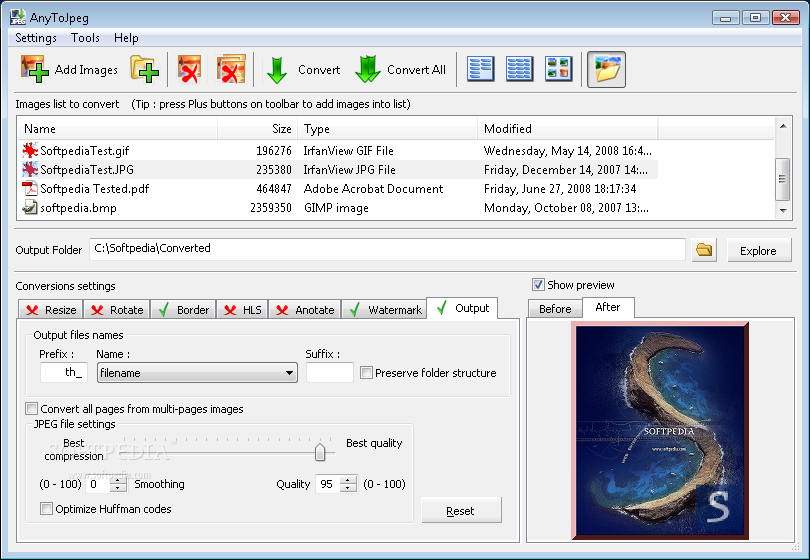Switch to details view icon with dense rows
The image size is (810, 560).
(x=519, y=69)
